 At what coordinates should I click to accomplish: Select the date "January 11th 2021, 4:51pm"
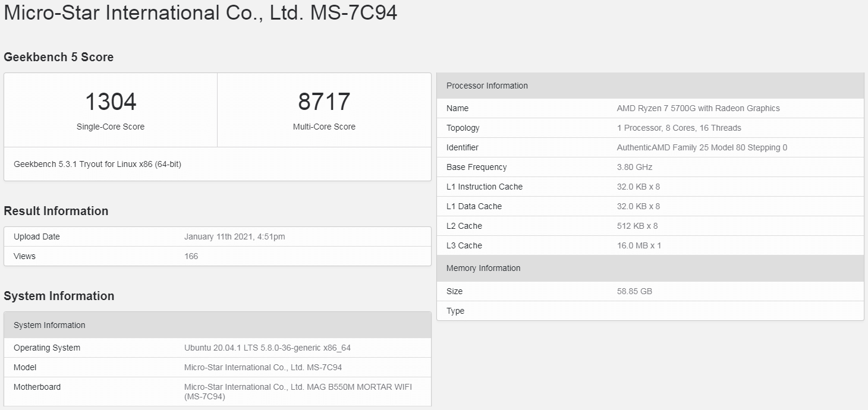[x=235, y=236]
